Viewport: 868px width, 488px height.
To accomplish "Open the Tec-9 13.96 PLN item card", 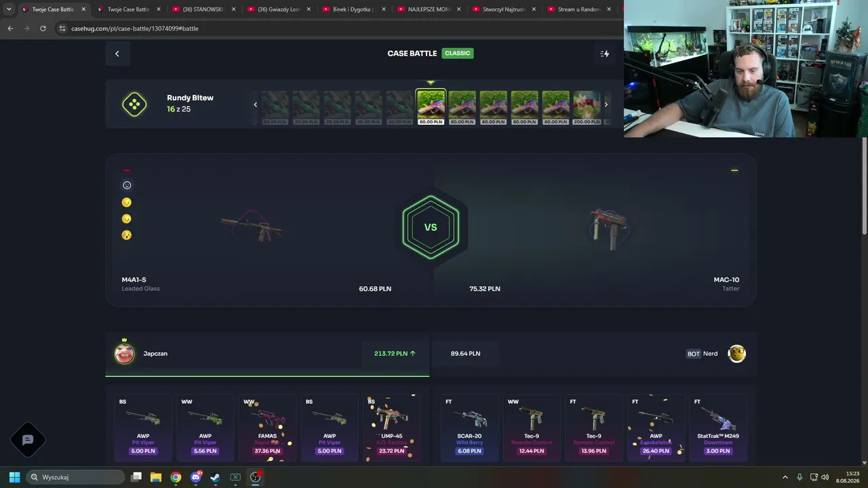I will tap(593, 428).
